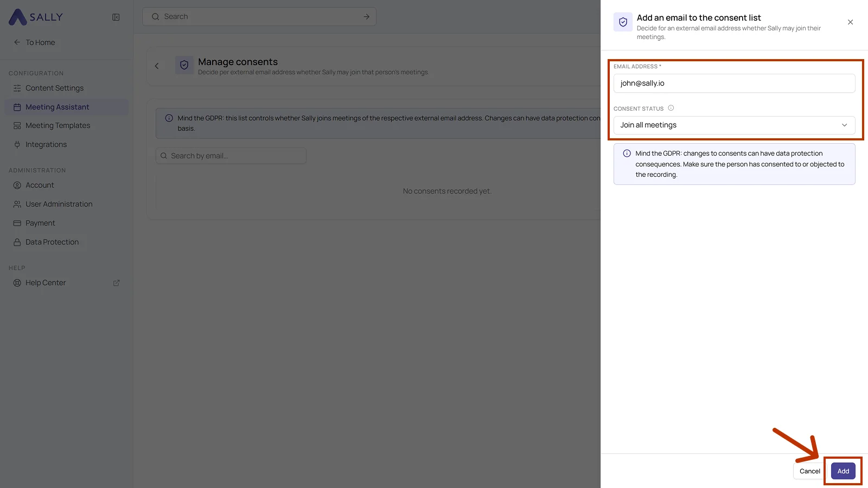Click the Manage consents heading

point(238,62)
